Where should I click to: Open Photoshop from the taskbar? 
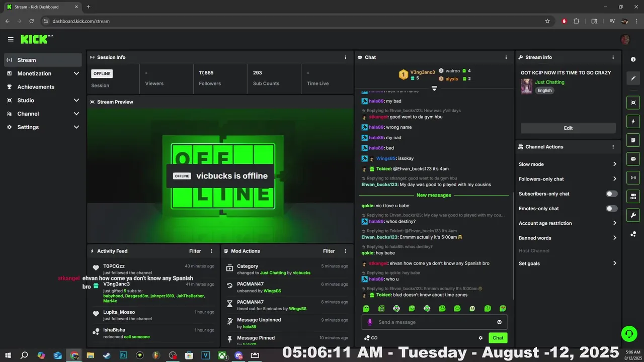point(123,355)
